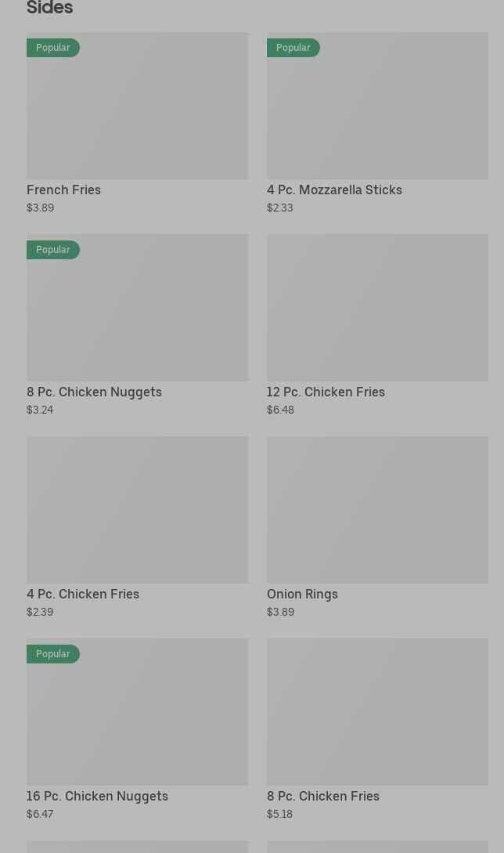Screen dimensions: 504x853
Task: Click the 16 Pc. Chicken Nuggets title
Action: coord(97,796)
